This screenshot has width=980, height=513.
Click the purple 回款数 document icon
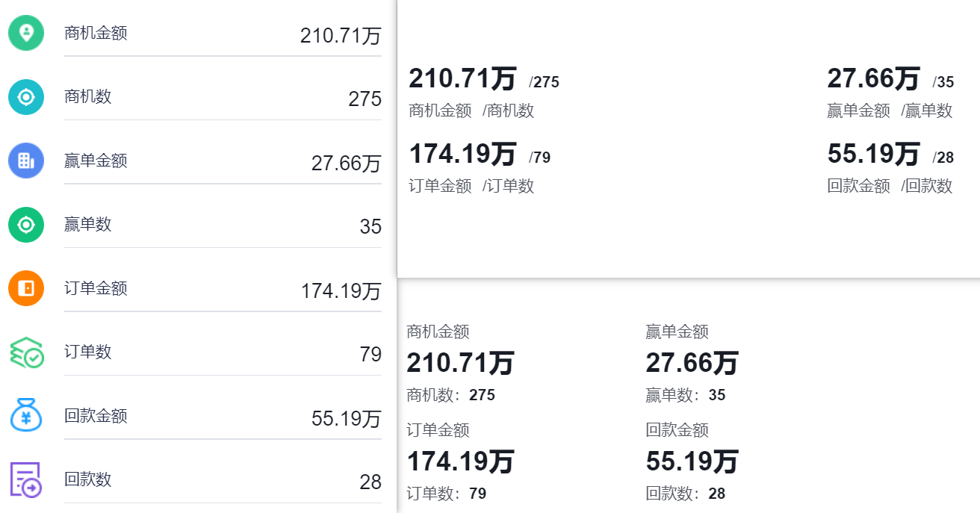click(26, 479)
